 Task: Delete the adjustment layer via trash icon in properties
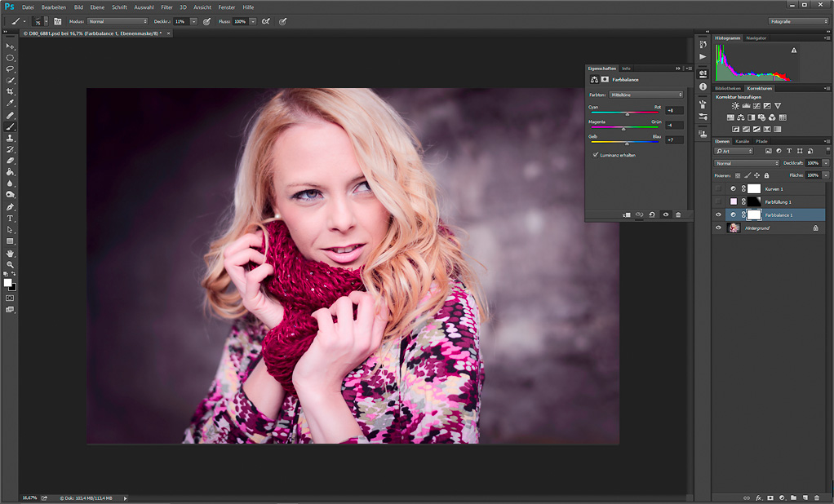coord(678,214)
